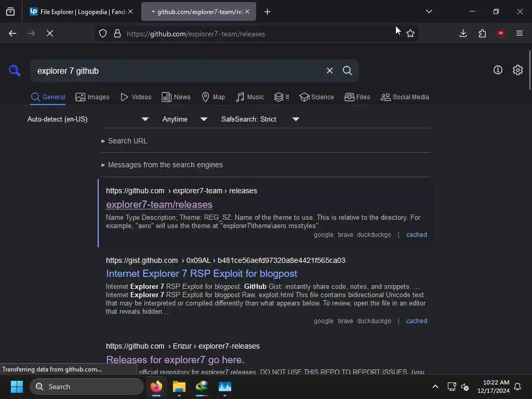Switch to It search category
Viewport: 532px width, 399px height.
coord(282,97)
